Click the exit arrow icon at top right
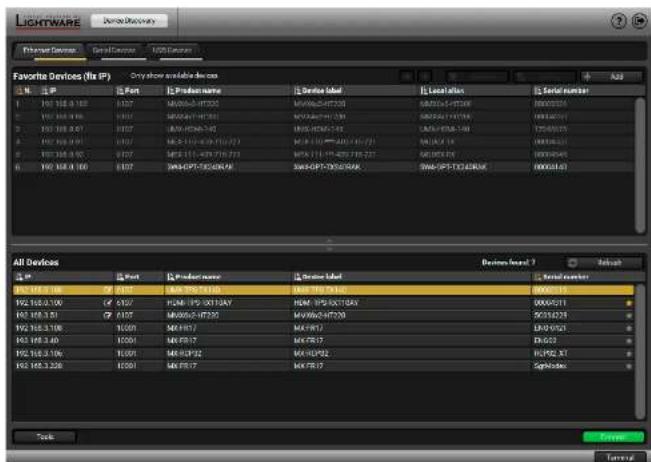This screenshot has height=462, width=651. pos(639,21)
